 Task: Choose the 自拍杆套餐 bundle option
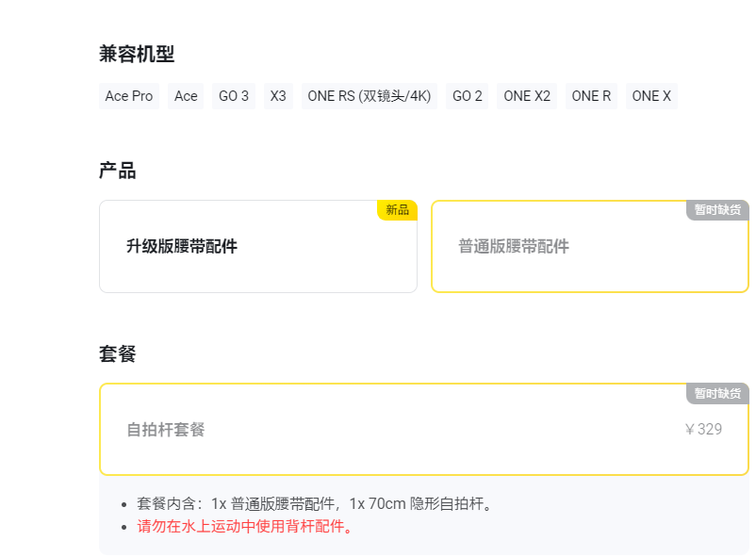pos(423,430)
